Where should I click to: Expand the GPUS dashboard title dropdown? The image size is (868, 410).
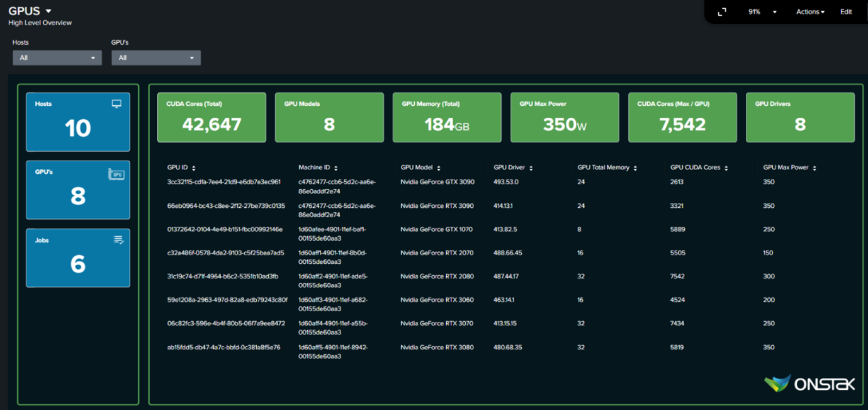point(48,11)
